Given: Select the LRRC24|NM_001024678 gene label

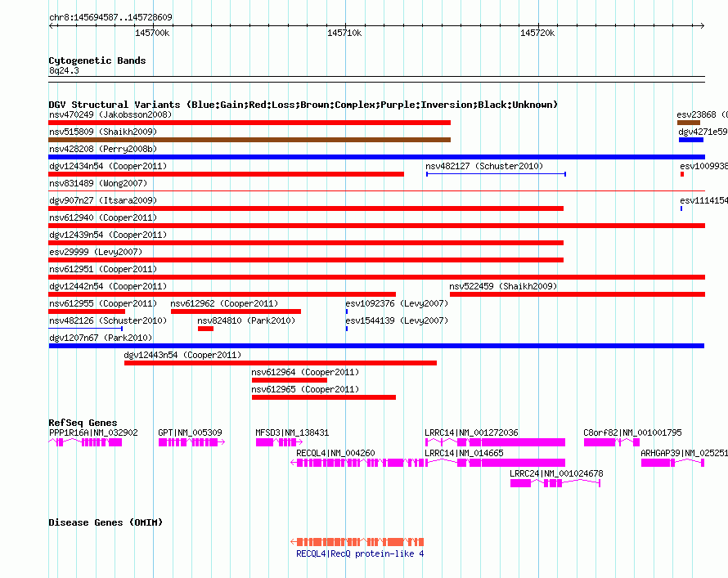Looking at the screenshot, I should point(556,473).
